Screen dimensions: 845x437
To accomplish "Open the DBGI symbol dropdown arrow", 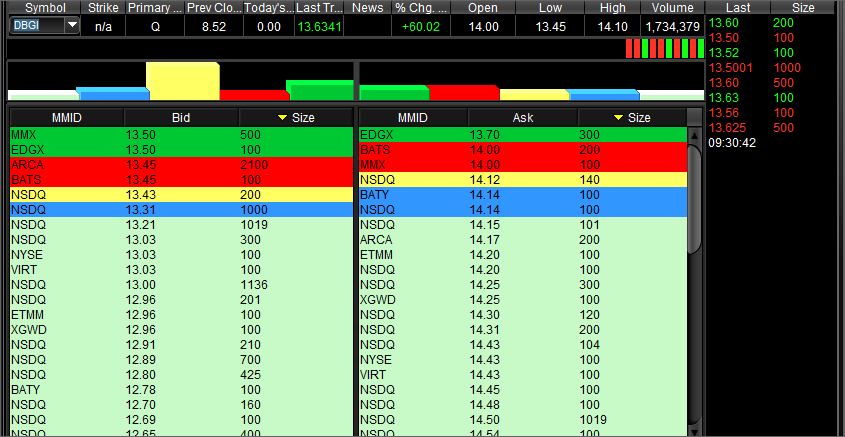I will (x=72, y=25).
